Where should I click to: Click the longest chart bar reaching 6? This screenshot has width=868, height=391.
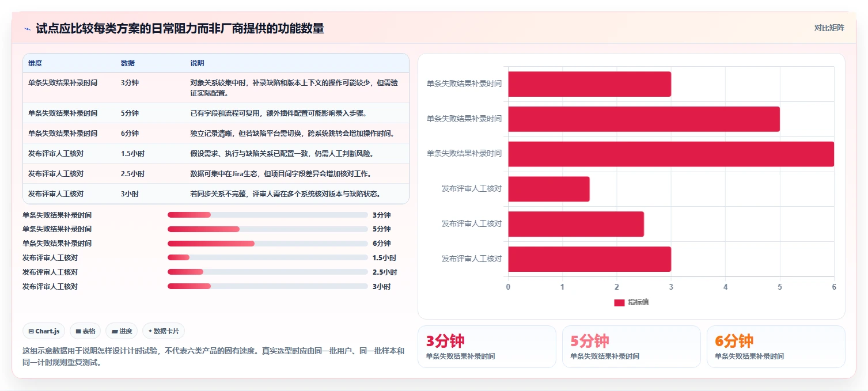[671, 154]
